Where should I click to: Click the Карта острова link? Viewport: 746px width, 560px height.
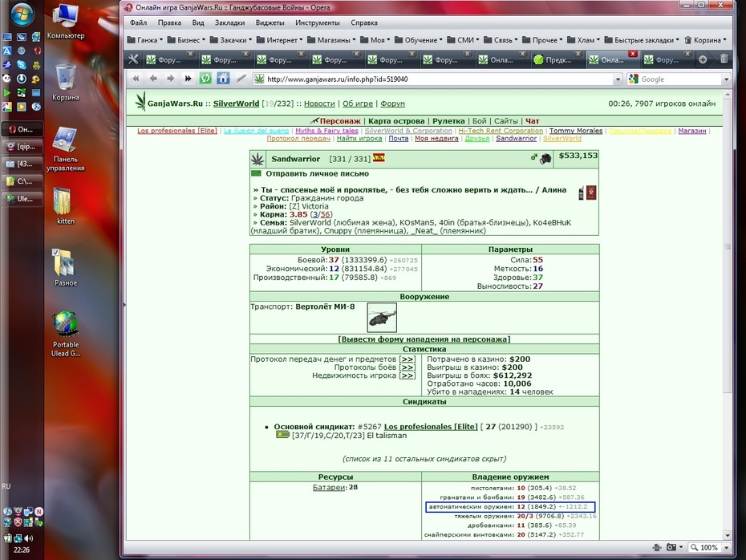(396, 121)
